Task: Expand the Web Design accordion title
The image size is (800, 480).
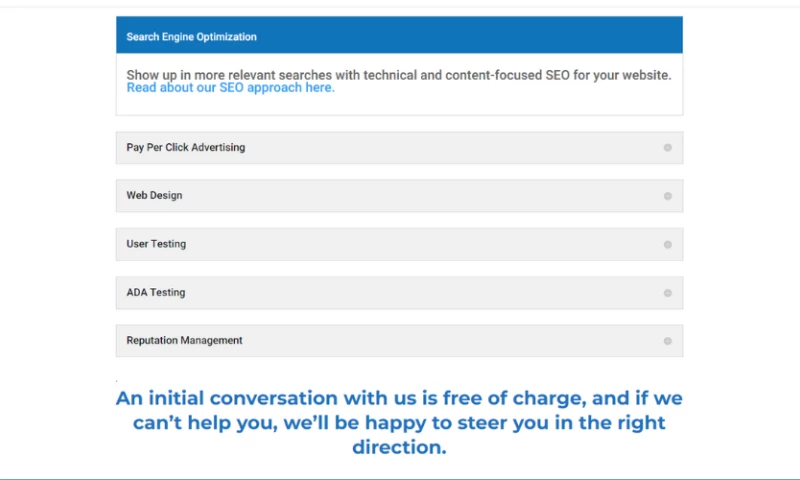Action: 154,196
